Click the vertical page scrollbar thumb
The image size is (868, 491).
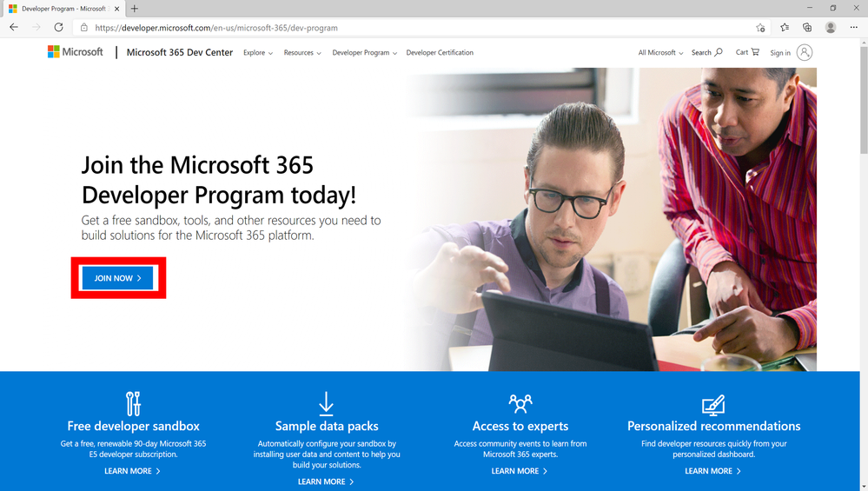[x=864, y=100]
